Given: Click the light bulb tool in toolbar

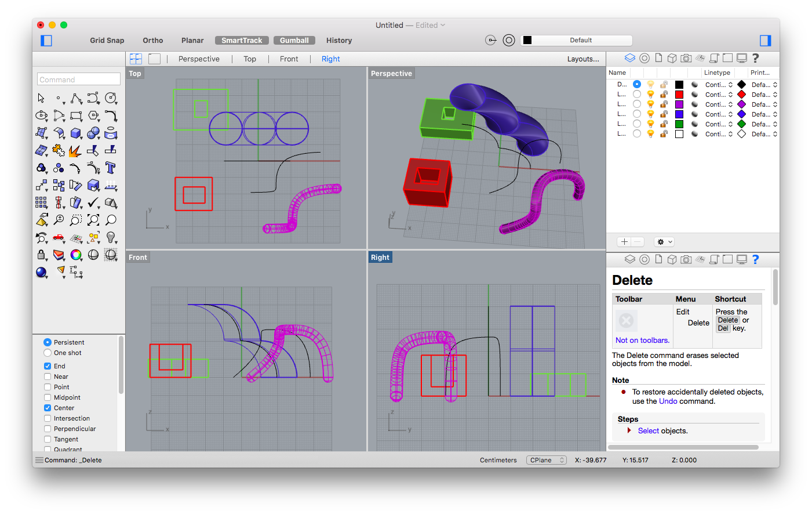Looking at the screenshot, I should (x=111, y=237).
